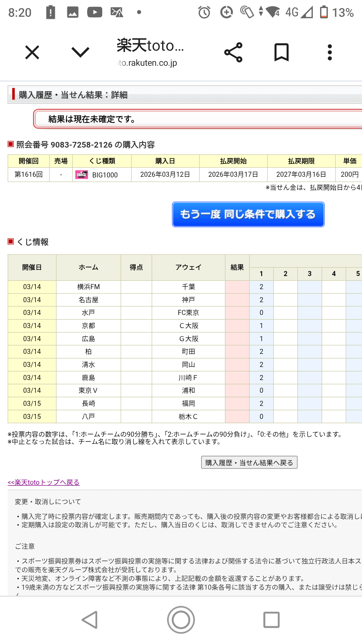Image resolution: width=362 pixels, height=644 pixels.
Task: Open the 楽天totoトップへ戻る link
Action: coord(44,482)
